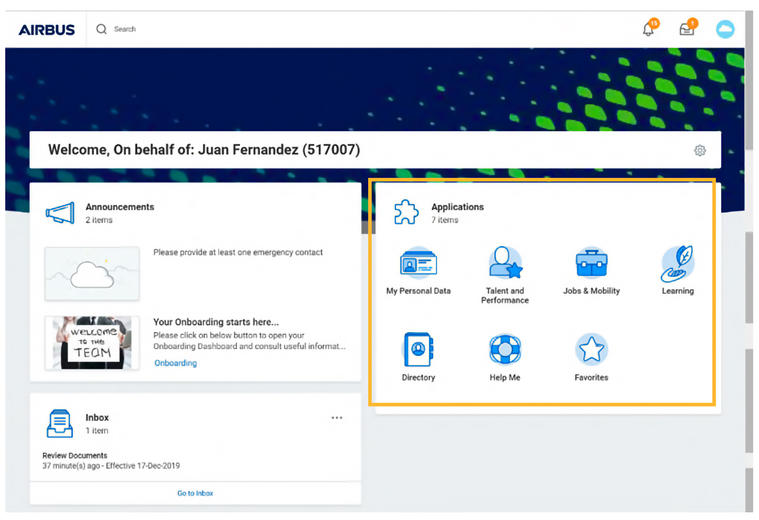Image resolution: width=759 pixels, height=520 pixels.
Task: Open Talent and Performance app
Action: 504,264
